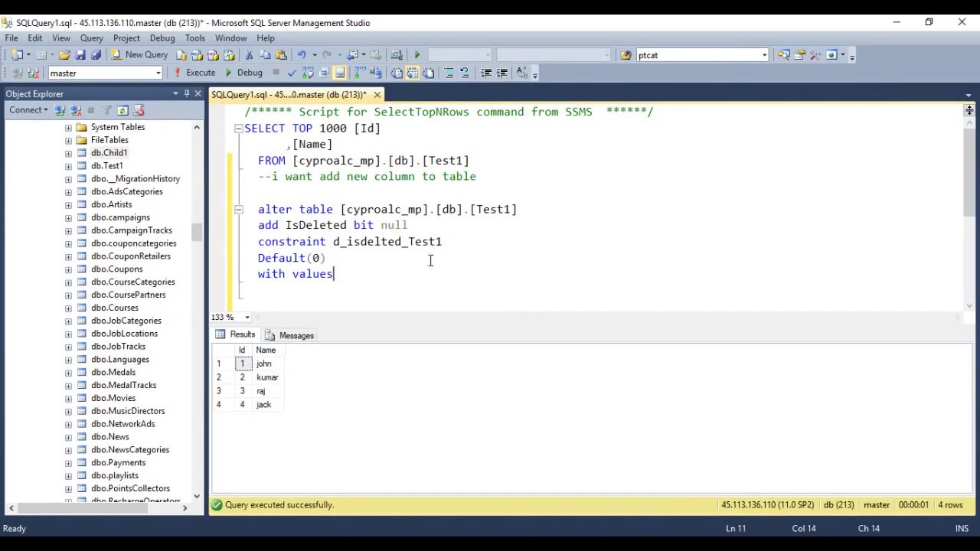The image size is (980, 551).
Task: Click the Cut scissors icon
Action: 249,54
